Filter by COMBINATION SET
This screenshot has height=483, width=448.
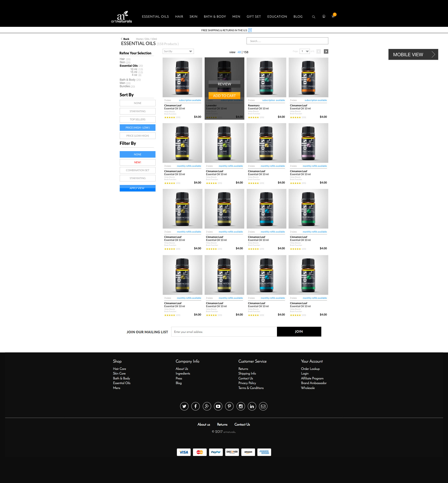[x=137, y=170]
